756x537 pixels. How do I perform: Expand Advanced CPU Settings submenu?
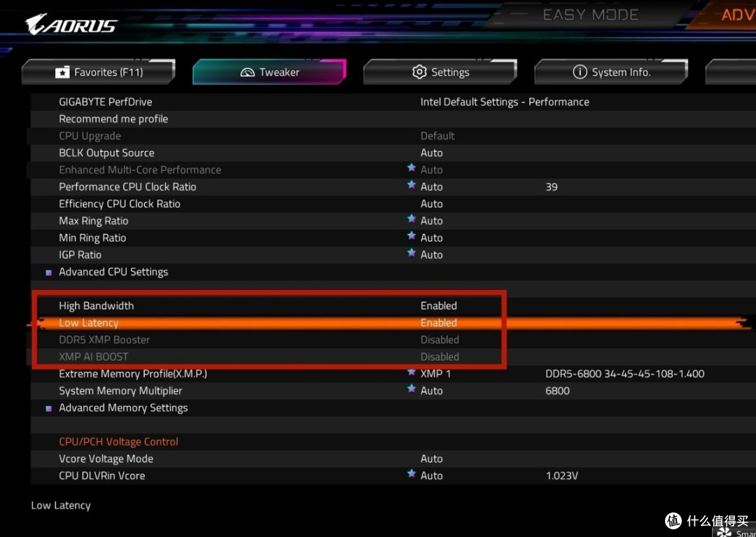[x=113, y=272]
